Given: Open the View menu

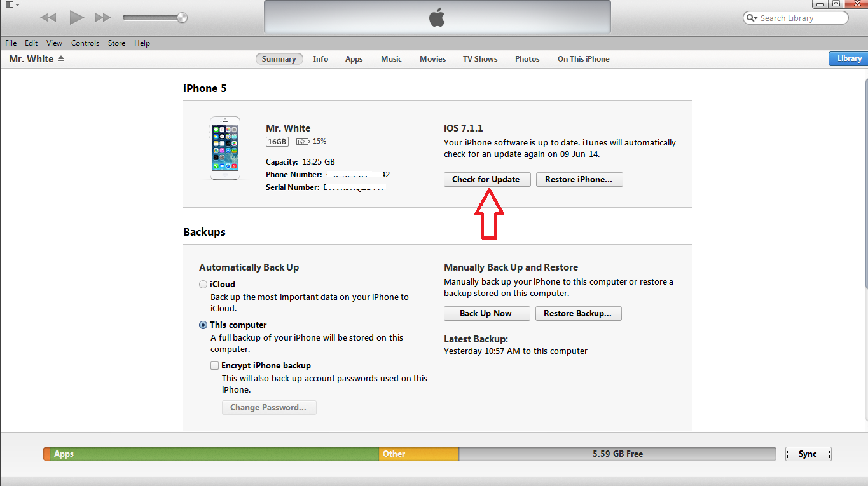Looking at the screenshot, I should click(54, 43).
